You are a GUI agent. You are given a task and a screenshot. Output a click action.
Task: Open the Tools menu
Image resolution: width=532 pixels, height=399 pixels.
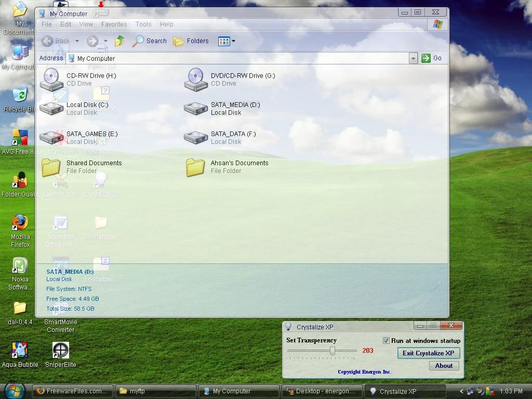tap(143, 24)
